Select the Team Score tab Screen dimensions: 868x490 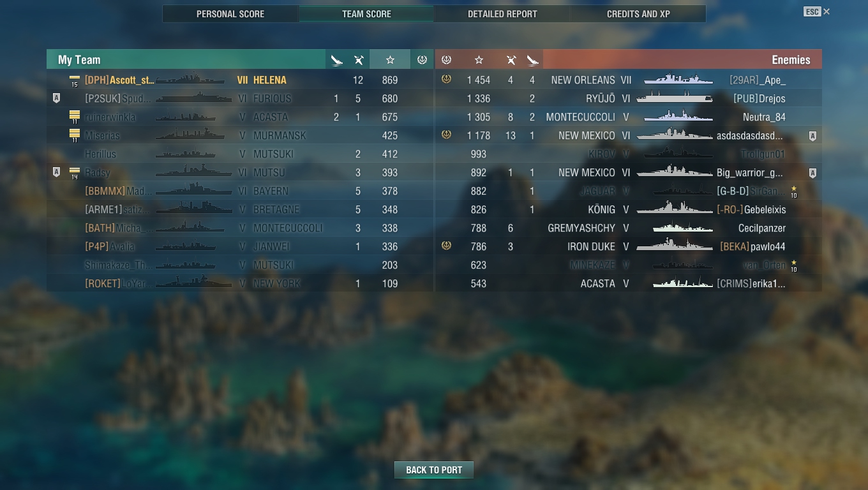point(366,14)
